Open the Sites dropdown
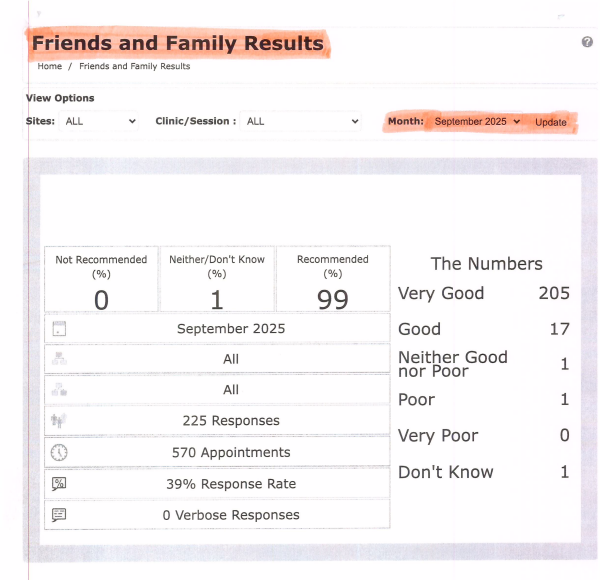The image size is (600, 580). point(100,121)
